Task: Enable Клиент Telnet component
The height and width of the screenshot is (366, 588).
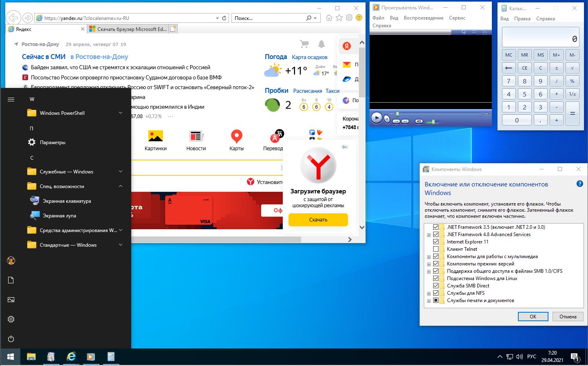Action: tap(436, 249)
